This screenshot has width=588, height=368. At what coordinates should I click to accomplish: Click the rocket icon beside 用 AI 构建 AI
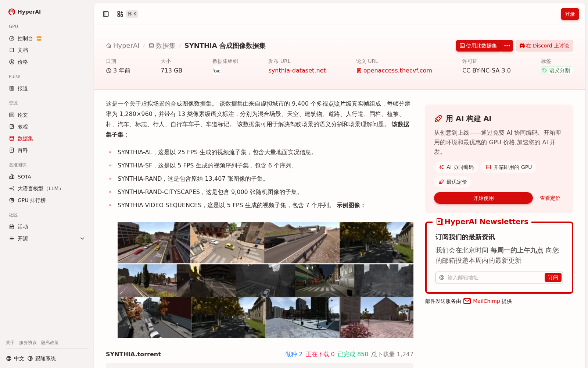[x=438, y=118]
